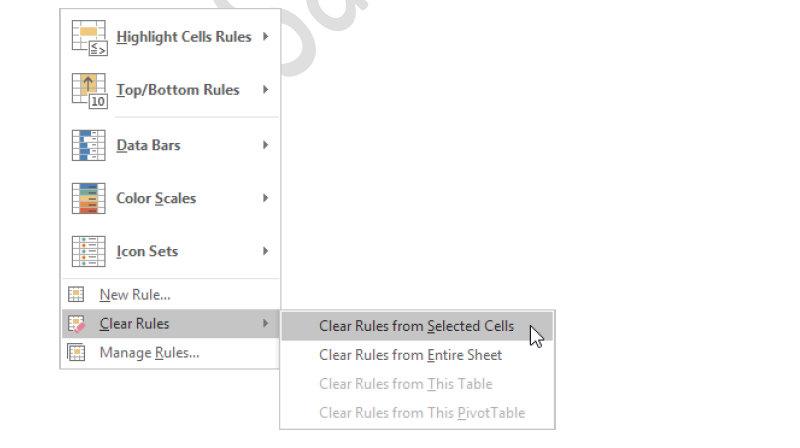The height and width of the screenshot is (448, 800).
Task: Open the Icon Sets submenu arrow
Action: pos(266,251)
